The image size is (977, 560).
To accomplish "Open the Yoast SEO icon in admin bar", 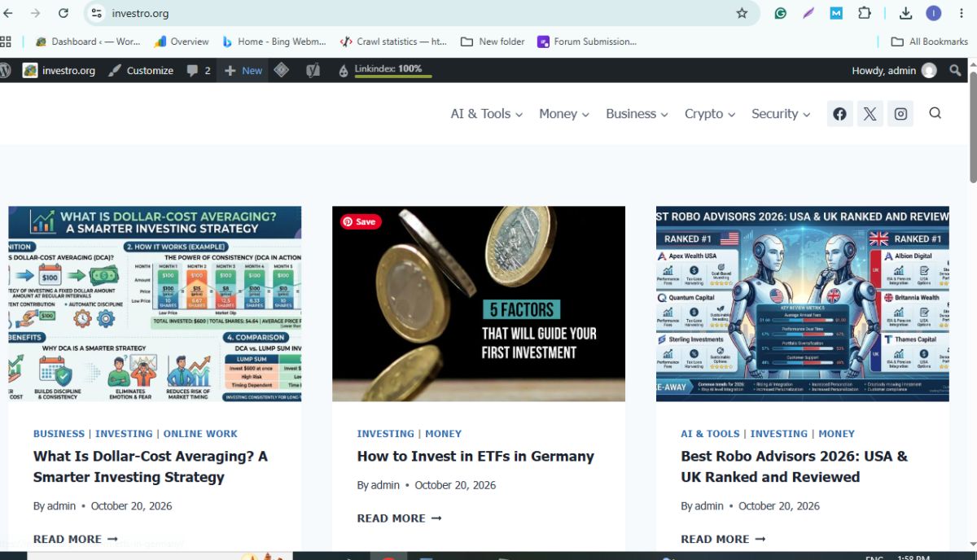I will click(313, 71).
